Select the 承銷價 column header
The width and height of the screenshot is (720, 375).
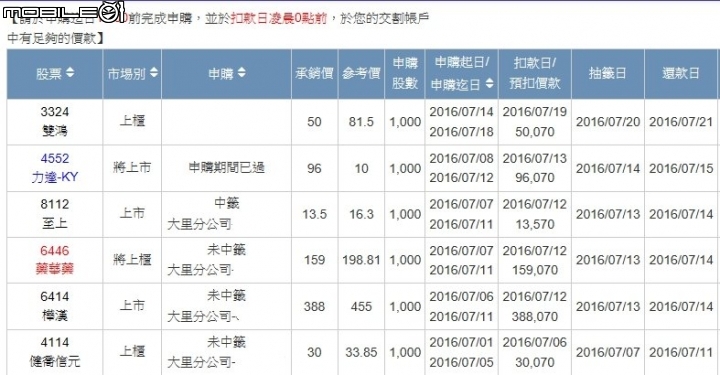click(x=315, y=73)
